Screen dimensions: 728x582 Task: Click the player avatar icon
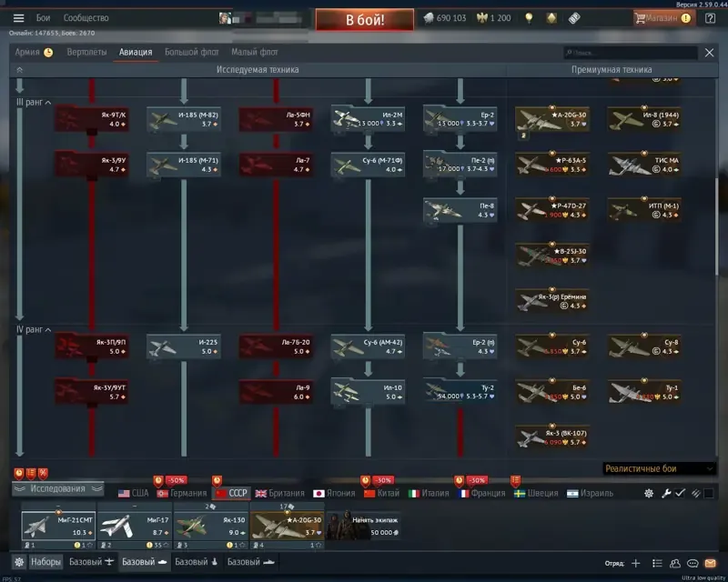click(225, 18)
